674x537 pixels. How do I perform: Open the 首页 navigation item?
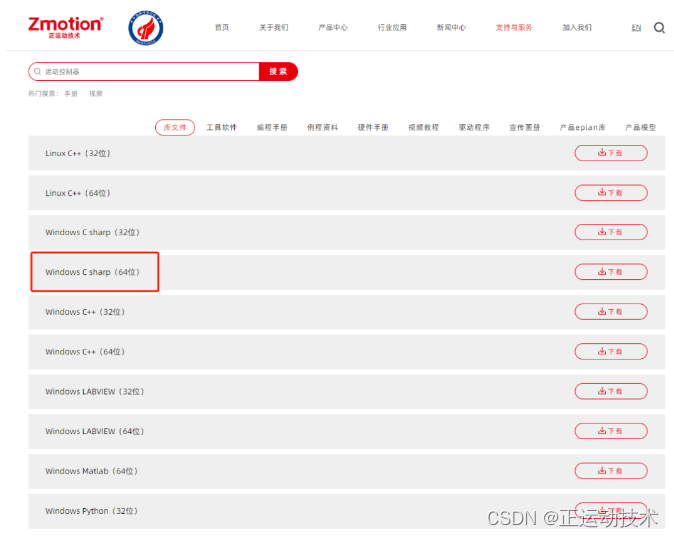coord(222,28)
